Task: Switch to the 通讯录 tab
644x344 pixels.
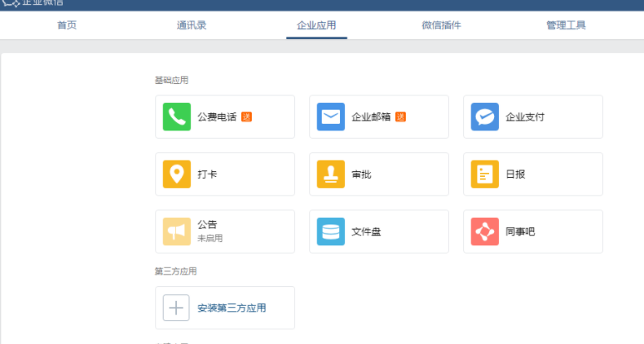Action: [192, 25]
